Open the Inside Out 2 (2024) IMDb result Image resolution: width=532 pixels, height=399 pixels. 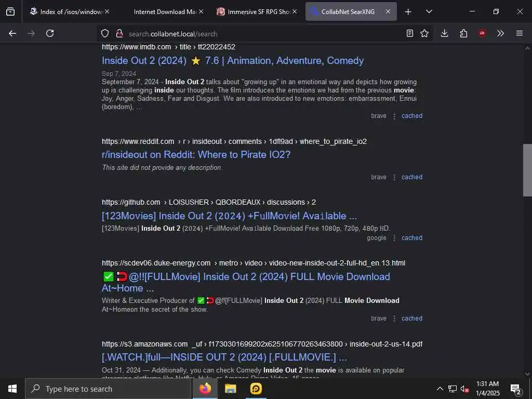(233, 61)
